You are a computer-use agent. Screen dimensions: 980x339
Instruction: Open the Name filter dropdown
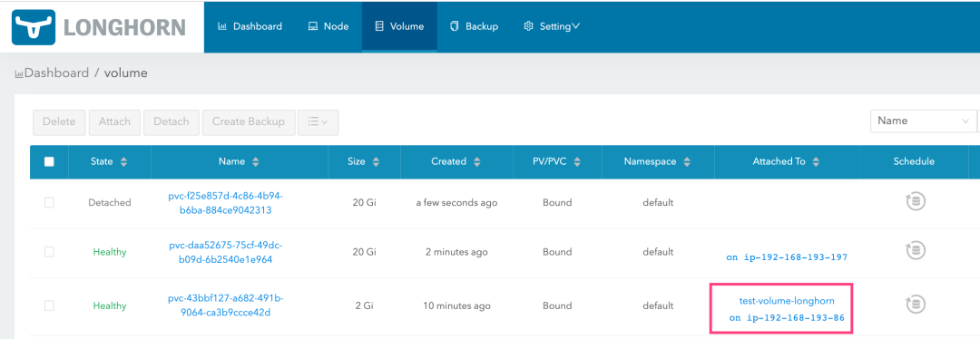923,121
